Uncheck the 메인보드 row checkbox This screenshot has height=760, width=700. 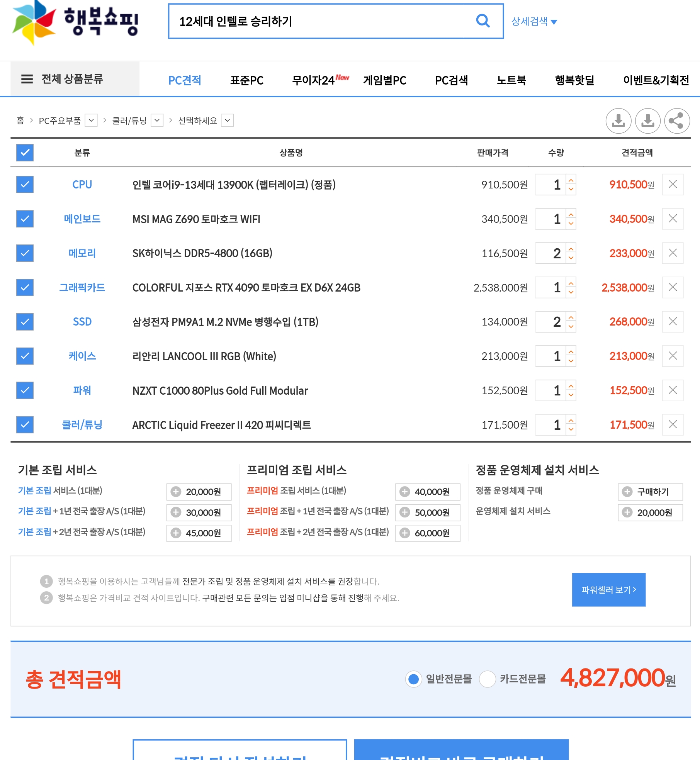[25, 219]
